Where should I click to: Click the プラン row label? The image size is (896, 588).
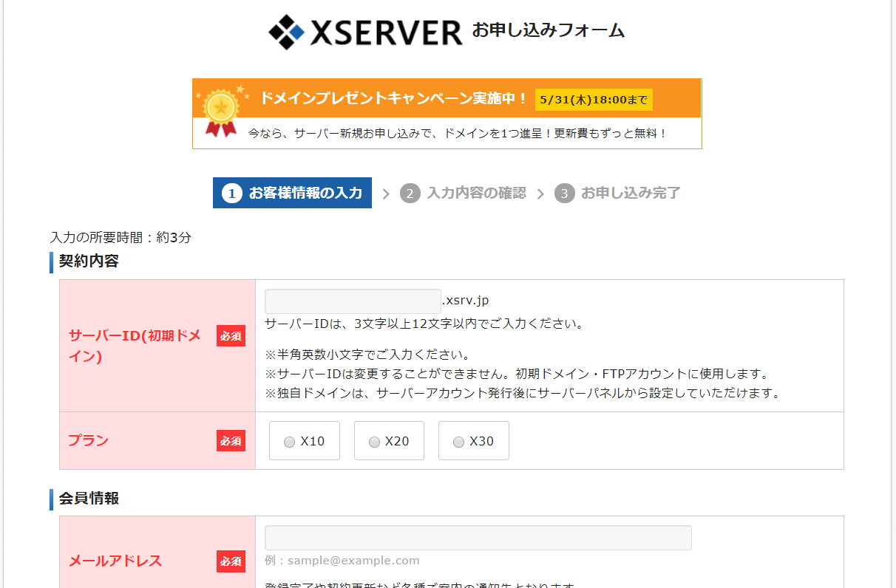click(89, 441)
